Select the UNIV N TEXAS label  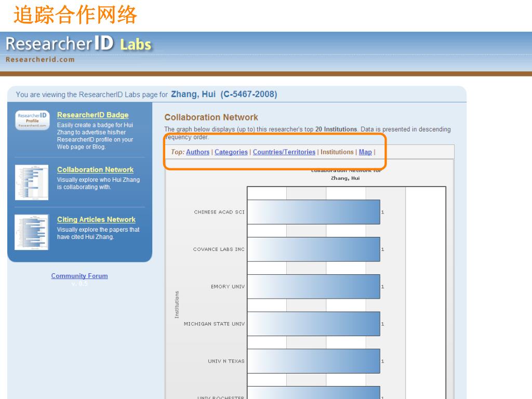click(x=226, y=362)
